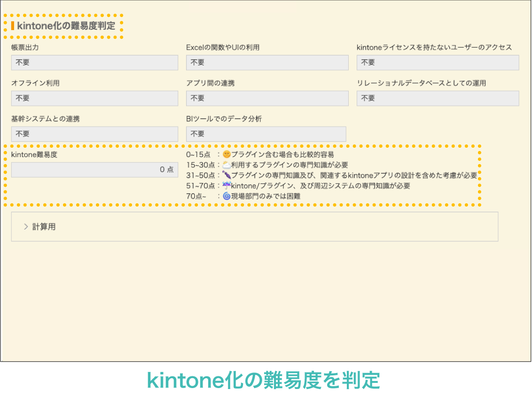The height and width of the screenshot is (397, 532).
Task: Click the アプリ間の連携 label
Action: (211, 83)
